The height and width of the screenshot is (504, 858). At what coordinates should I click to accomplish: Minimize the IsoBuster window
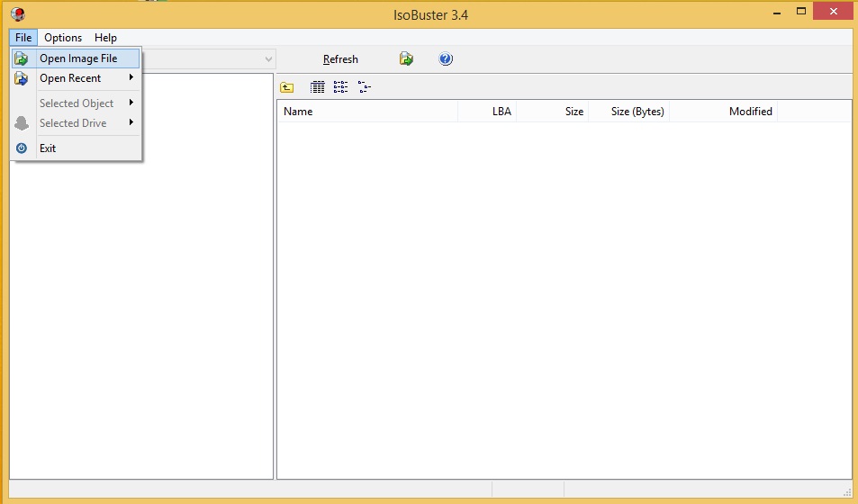pos(776,12)
